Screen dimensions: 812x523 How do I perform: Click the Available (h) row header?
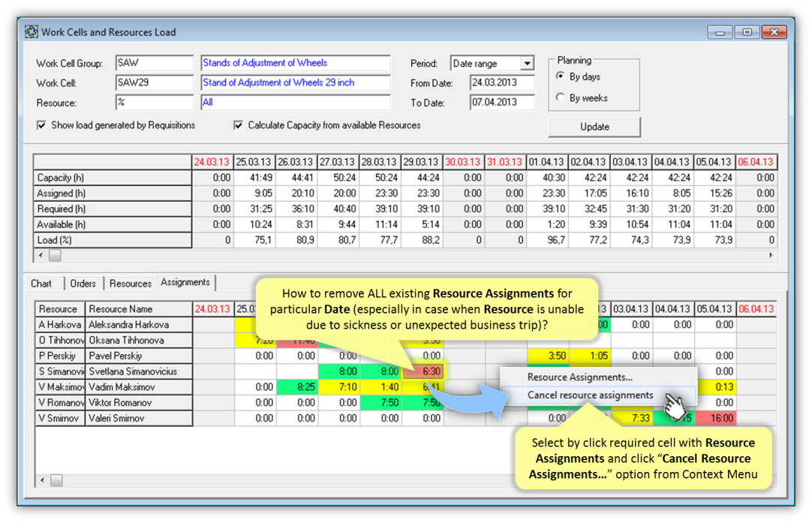[x=113, y=224]
